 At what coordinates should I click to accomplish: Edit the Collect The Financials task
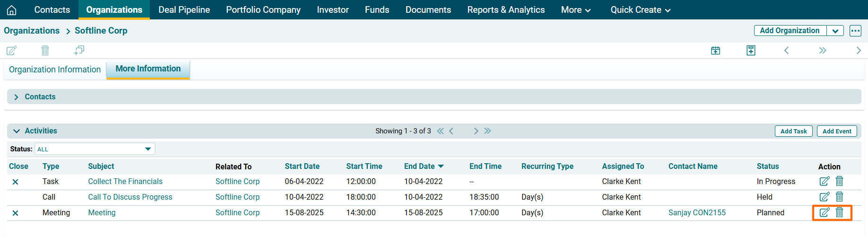tap(824, 181)
